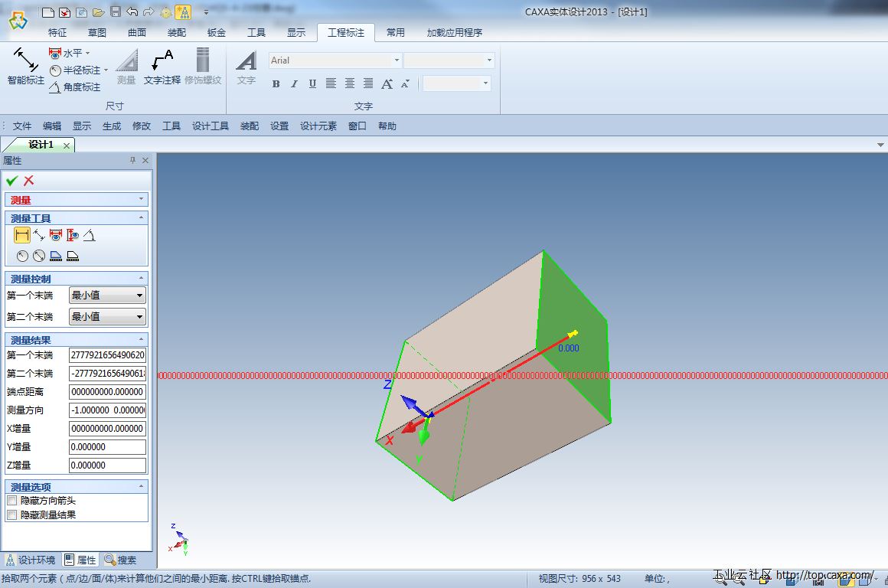Open the 第一个末端 dropdown showing 最小值
The width and height of the screenshot is (888, 588).
pyautogui.click(x=107, y=296)
